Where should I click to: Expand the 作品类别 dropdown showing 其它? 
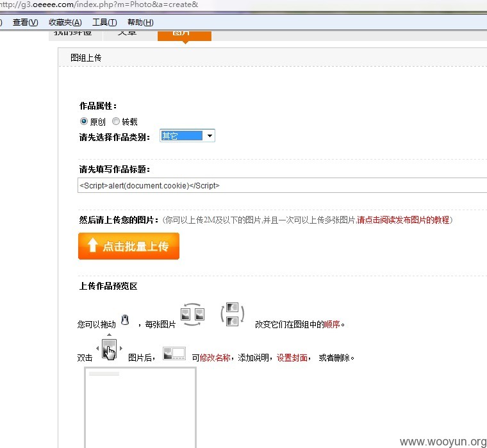pyautogui.click(x=187, y=136)
